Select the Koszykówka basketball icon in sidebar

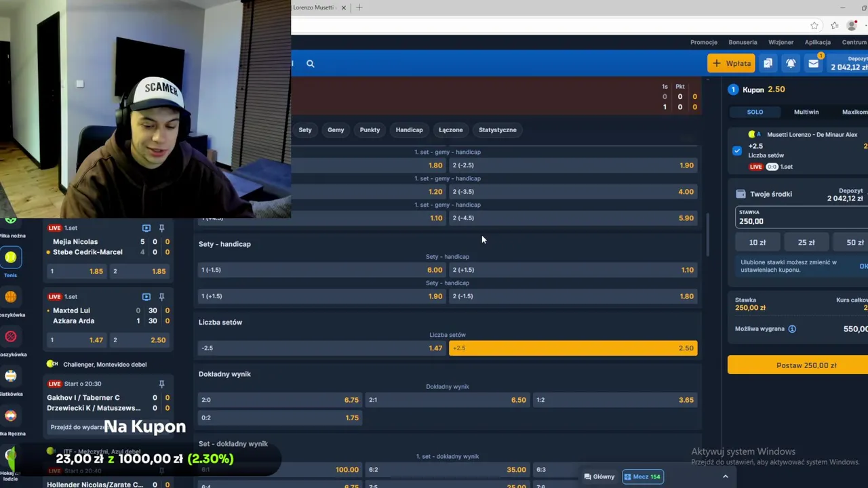click(x=11, y=297)
